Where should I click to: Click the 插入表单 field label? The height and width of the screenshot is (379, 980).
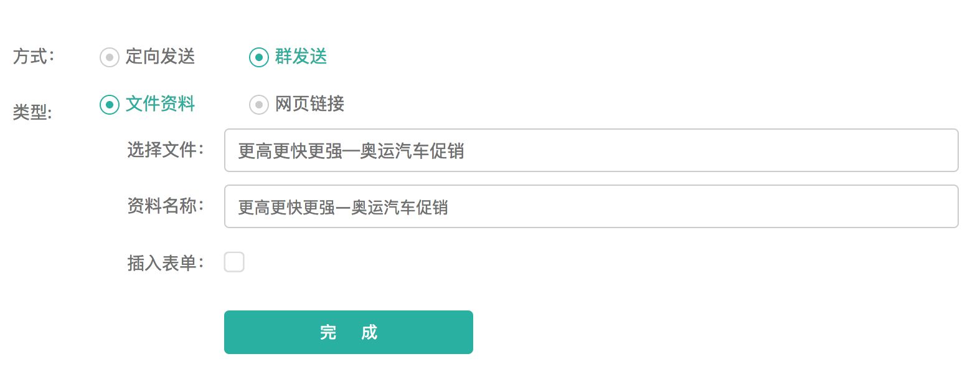[165, 263]
